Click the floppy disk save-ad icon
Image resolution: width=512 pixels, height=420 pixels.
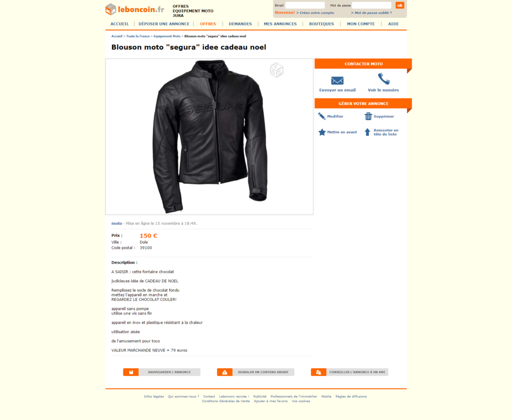coord(131,372)
